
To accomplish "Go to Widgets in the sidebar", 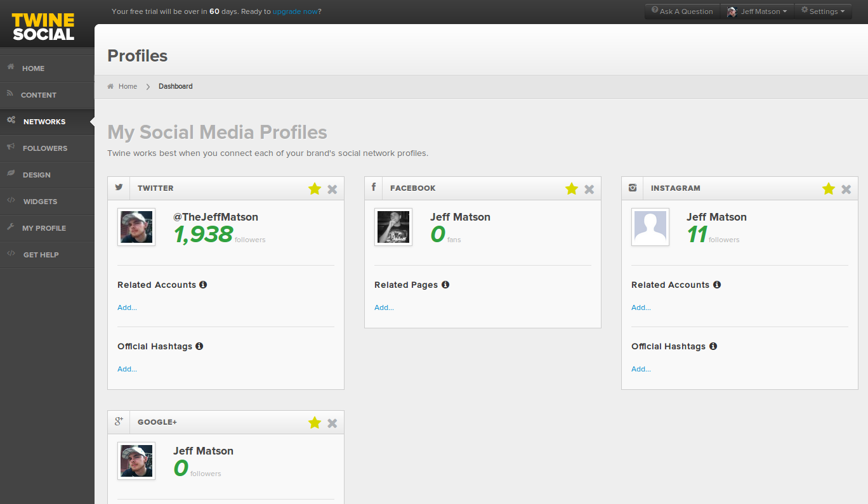I will coord(40,202).
